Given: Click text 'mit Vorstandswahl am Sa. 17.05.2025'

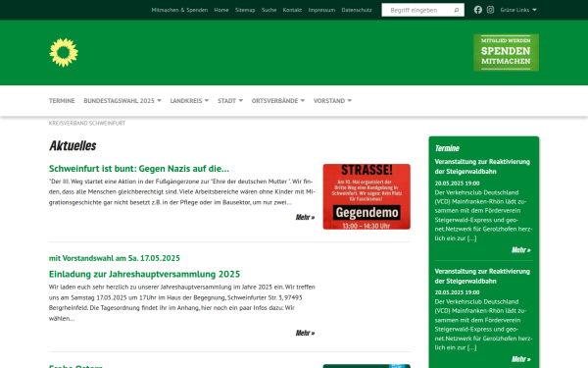Looking at the screenshot, I should coord(115,258).
